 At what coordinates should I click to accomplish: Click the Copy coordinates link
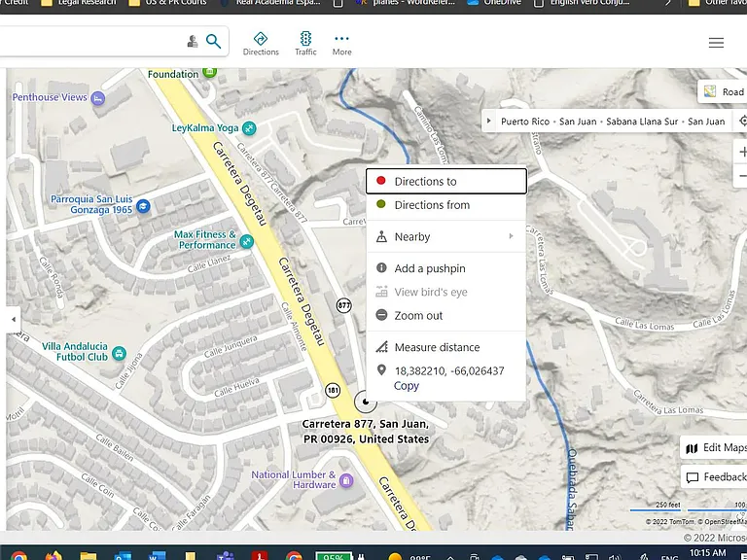407,386
